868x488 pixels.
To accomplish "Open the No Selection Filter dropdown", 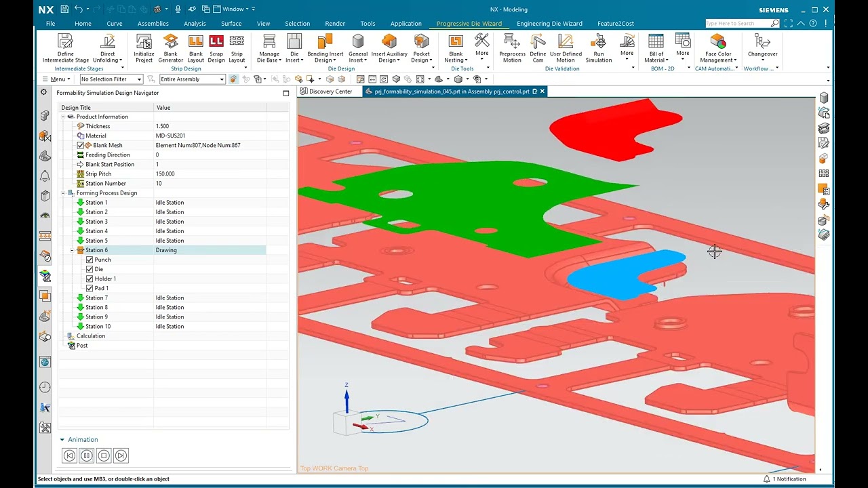I will [112, 79].
